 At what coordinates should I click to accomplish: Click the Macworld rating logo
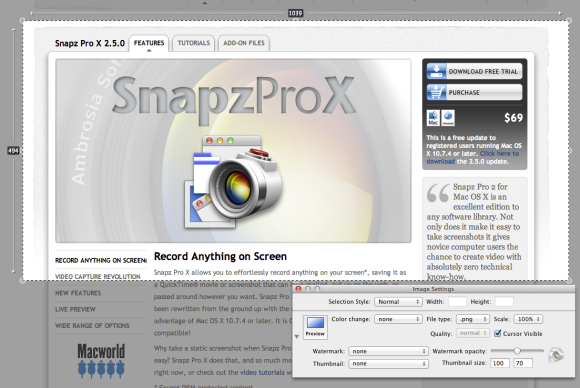click(101, 361)
